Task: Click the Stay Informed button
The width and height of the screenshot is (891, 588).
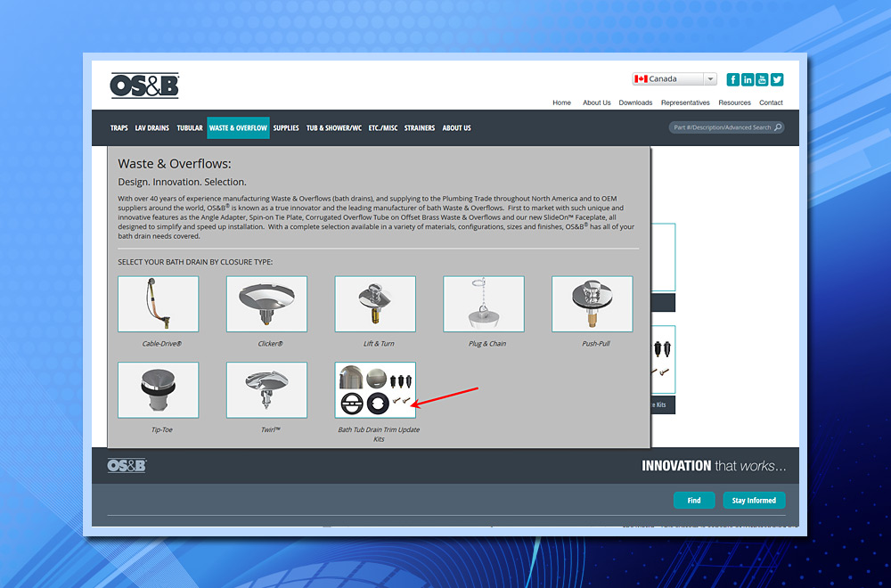Action: click(x=754, y=501)
